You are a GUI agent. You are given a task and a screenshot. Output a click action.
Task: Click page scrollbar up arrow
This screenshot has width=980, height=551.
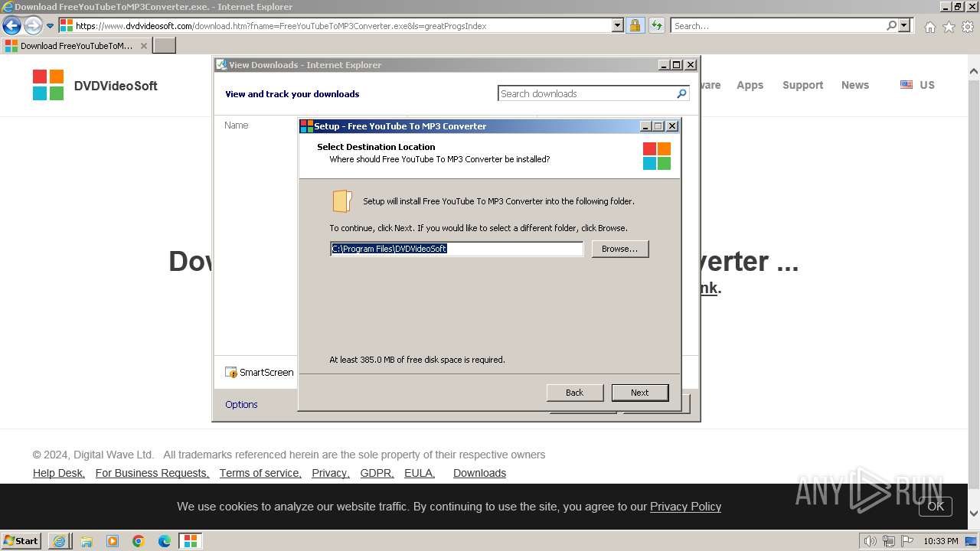tap(974, 72)
